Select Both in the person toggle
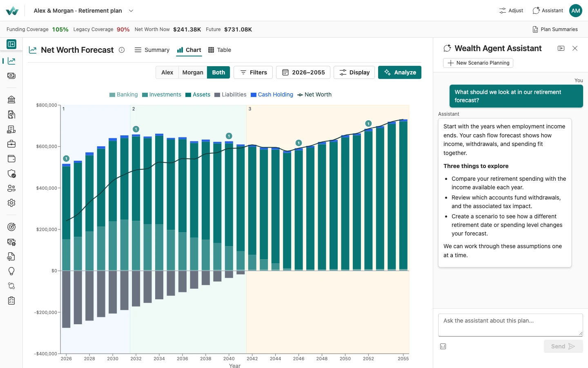588x368 pixels. click(218, 72)
